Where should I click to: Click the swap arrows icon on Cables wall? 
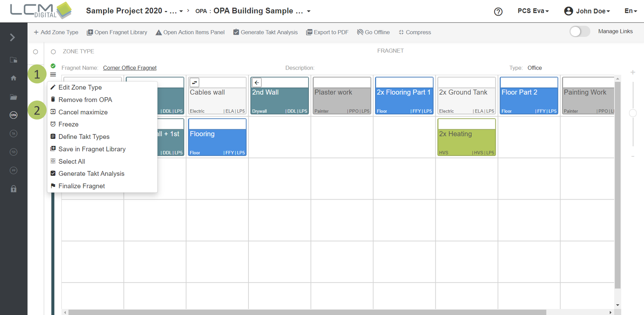[194, 83]
